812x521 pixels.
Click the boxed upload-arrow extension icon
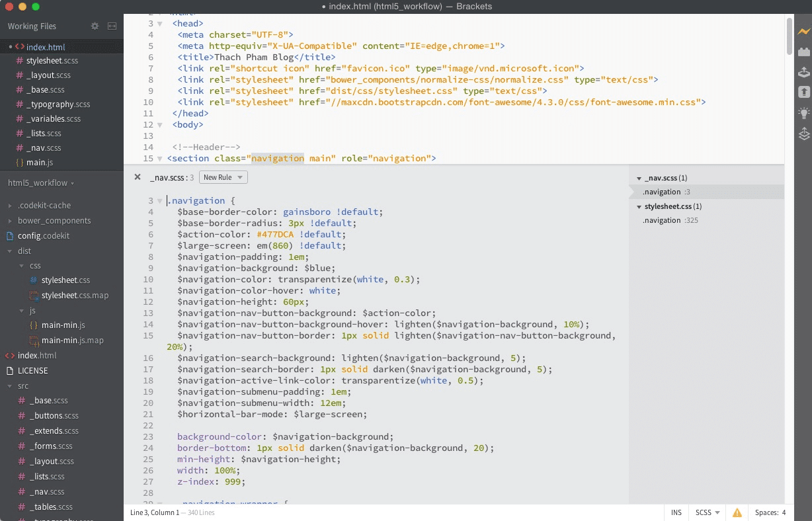click(803, 92)
